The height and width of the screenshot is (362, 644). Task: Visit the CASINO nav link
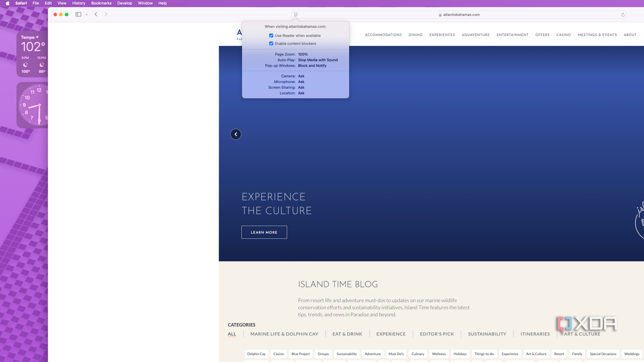point(564,35)
